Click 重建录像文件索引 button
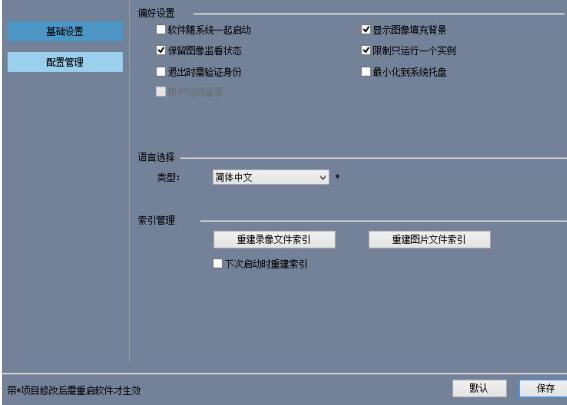Screen dimensions: 567x405 pos(274,239)
